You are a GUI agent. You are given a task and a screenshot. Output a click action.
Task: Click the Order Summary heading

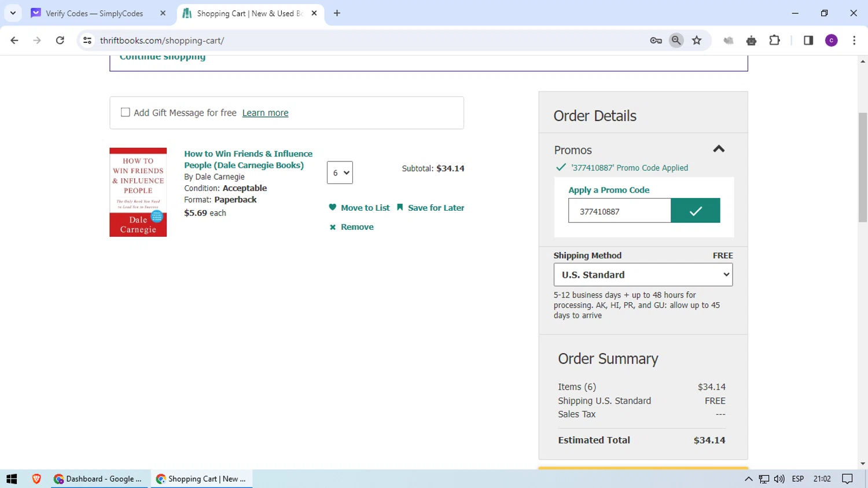click(x=608, y=359)
